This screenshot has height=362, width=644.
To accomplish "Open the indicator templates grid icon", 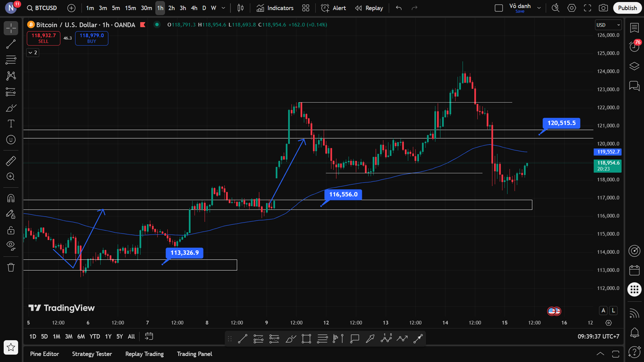I will click(306, 8).
